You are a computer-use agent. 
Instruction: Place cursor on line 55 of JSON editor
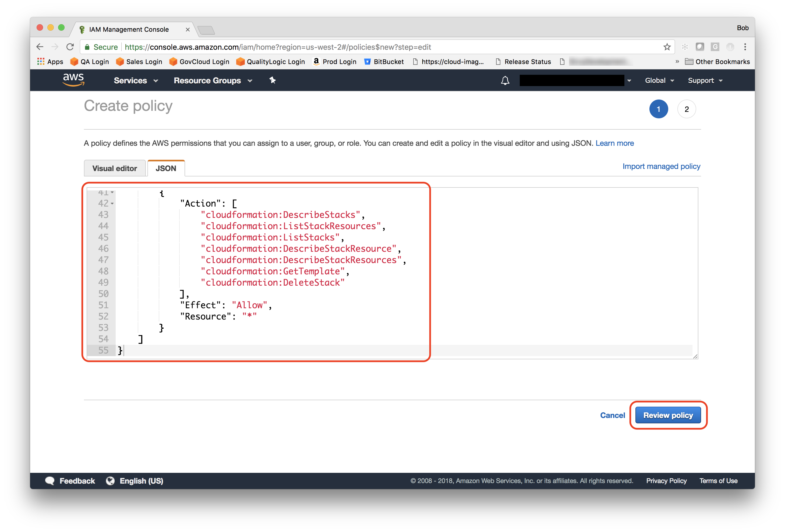click(404, 350)
